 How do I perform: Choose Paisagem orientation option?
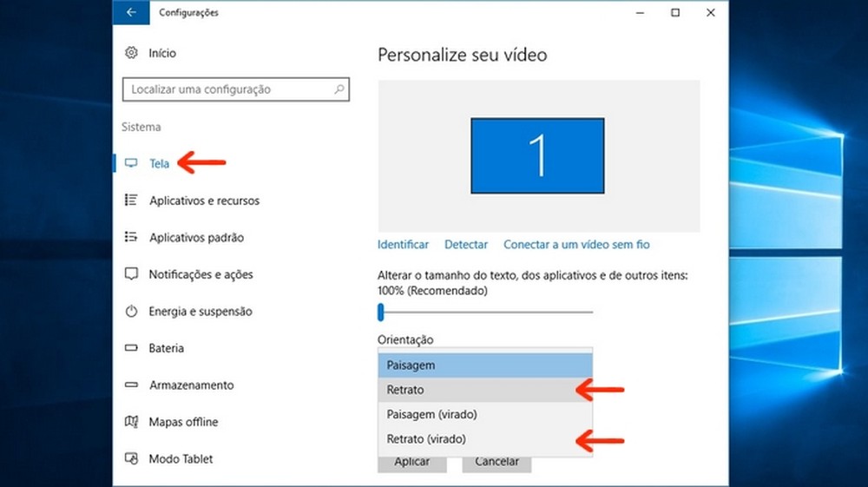[x=485, y=365]
